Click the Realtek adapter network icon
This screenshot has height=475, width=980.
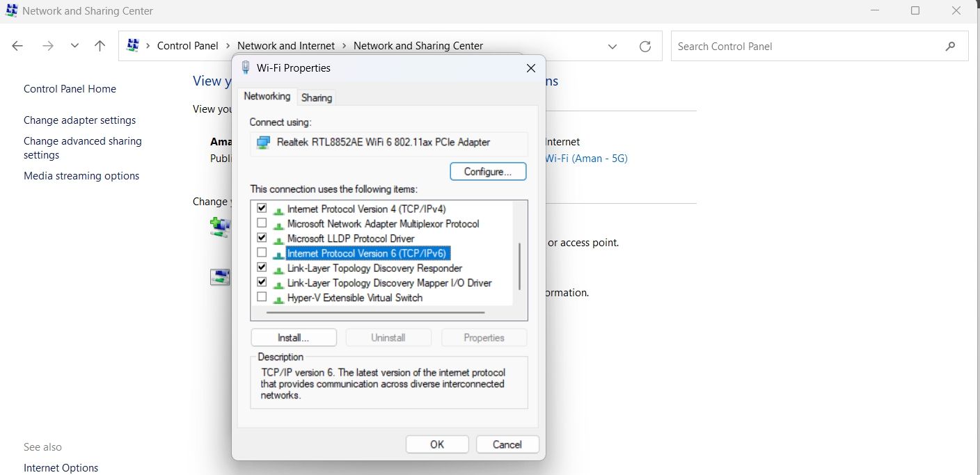click(263, 143)
